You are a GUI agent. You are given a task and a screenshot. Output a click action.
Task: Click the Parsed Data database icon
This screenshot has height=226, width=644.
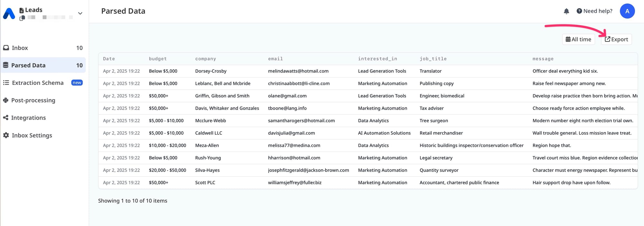point(6,65)
